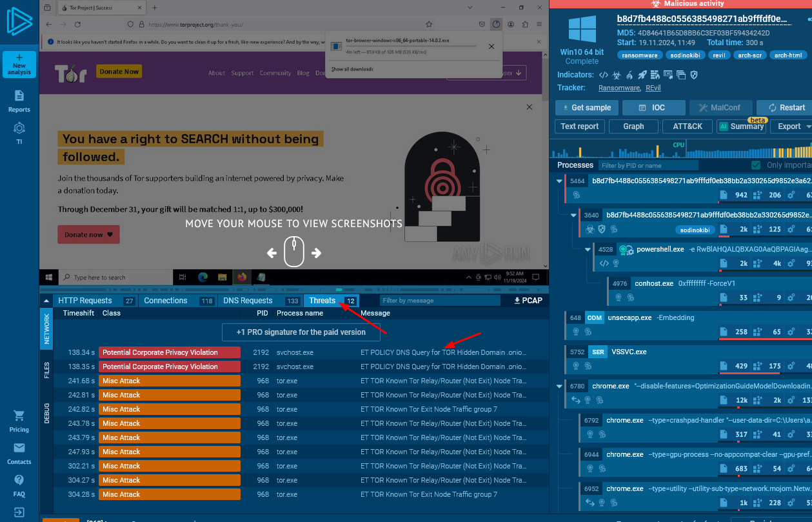
Task: Collapse the powershell.exe 4528 subtree
Action: pyautogui.click(x=588, y=249)
